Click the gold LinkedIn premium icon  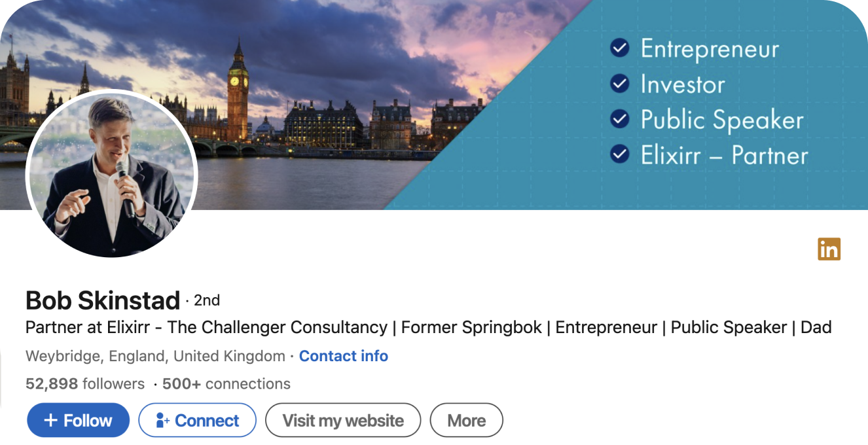pos(829,249)
